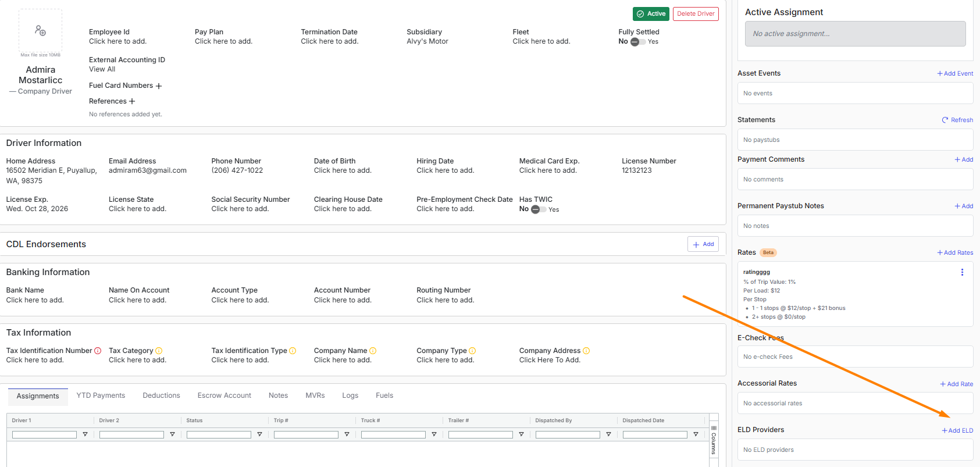Click Company Type info icon
Screen dimensions: 980x467
click(472, 351)
